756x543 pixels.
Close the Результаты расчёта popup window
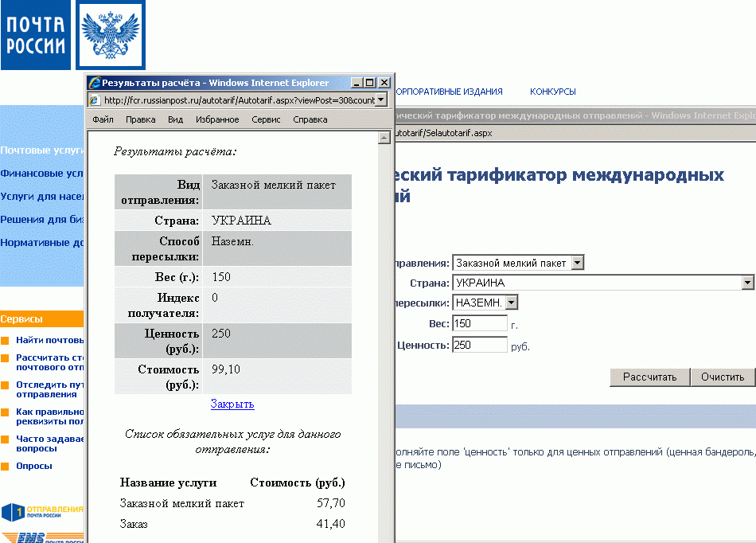tap(384, 83)
